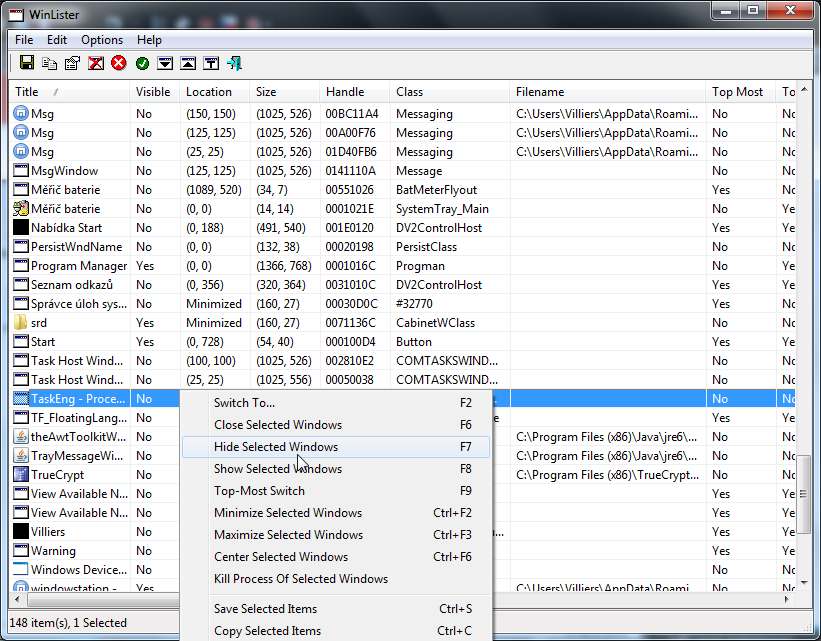Sort by the Filename column header

click(x=608, y=92)
